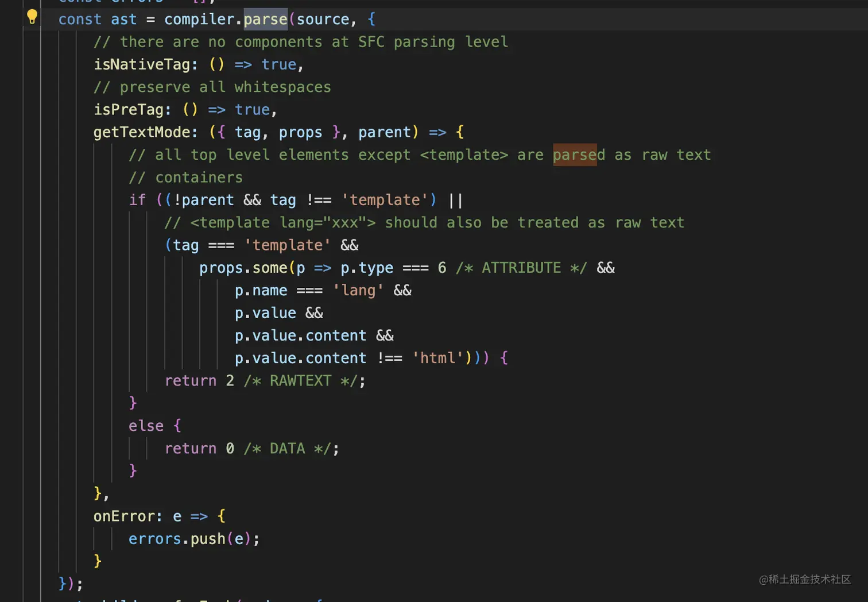Click the 'onError' property name

[124, 516]
